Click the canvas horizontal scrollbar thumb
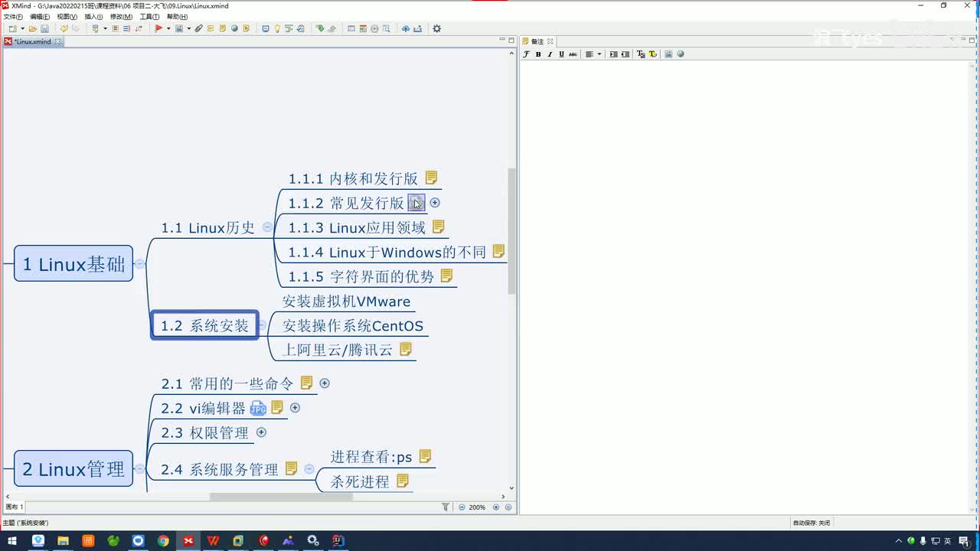 click(x=281, y=497)
